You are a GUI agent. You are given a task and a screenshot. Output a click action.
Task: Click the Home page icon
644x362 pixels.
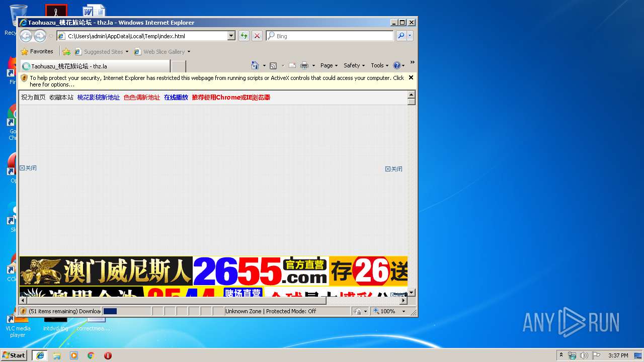pos(255,65)
